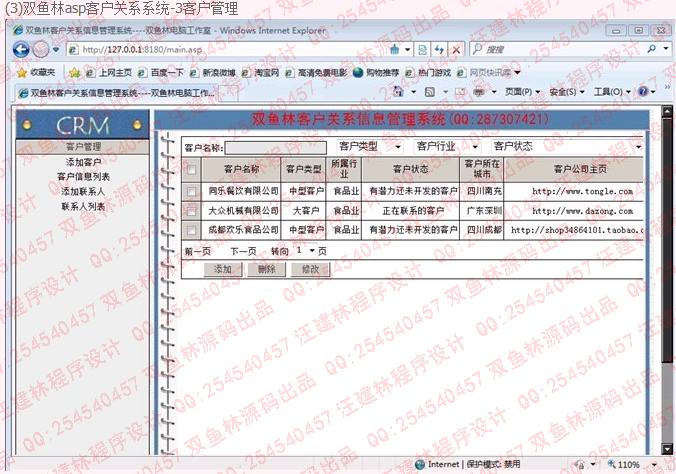
Task: Click the browser Back arrow button
Action: [x=21, y=50]
